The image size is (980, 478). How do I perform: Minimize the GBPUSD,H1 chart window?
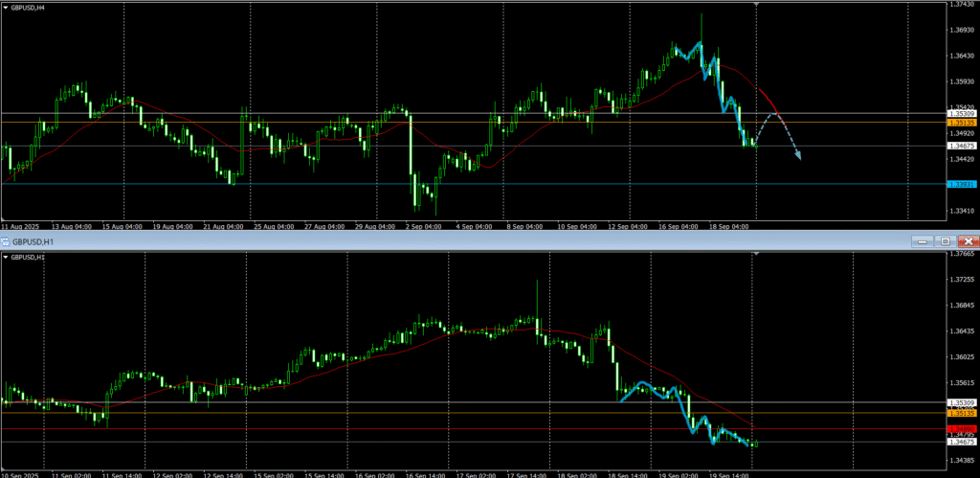click(922, 241)
